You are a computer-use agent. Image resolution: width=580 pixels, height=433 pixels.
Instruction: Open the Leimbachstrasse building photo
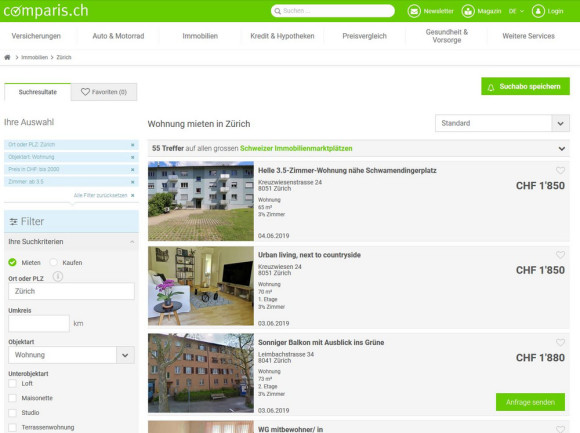click(201, 373)
